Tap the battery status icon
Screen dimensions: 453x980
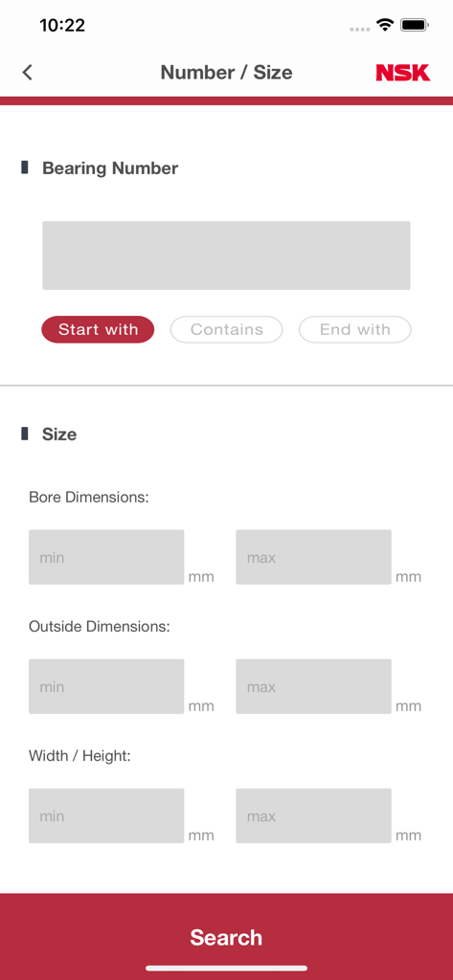[414, 26]
